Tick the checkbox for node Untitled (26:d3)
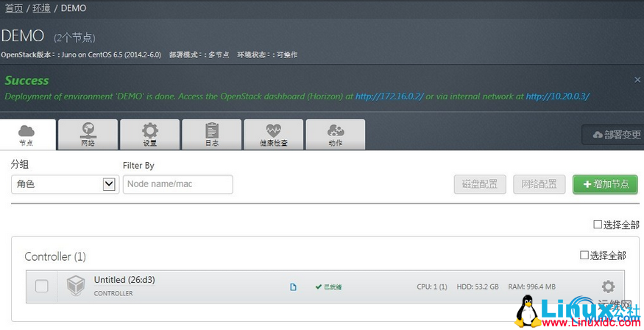644x330 pixels. (x=41, y=286)
